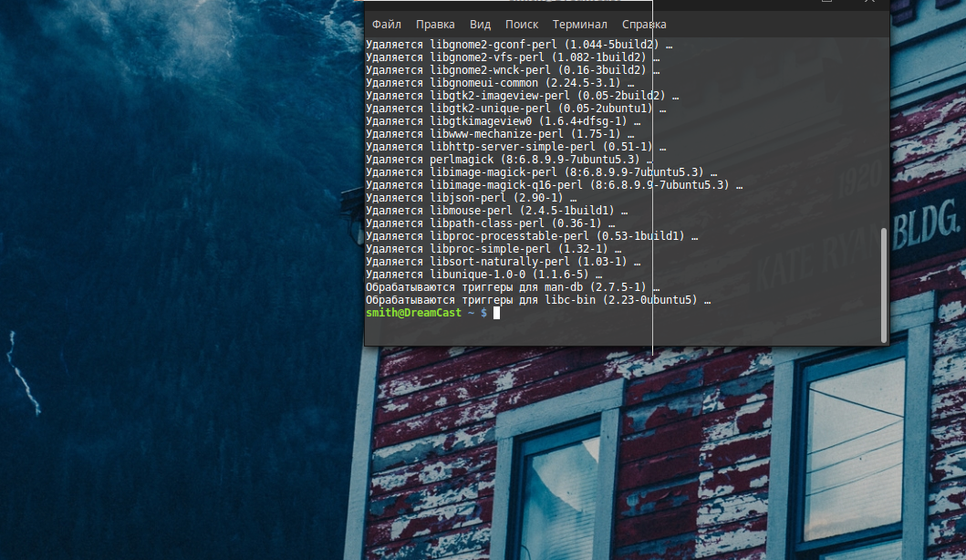Image resolution: width=966 pixels, height=560 pixels.
Task: Click line 'libunique-1.0-0 (1.1.6-5)'
Action: coord(483,275)
